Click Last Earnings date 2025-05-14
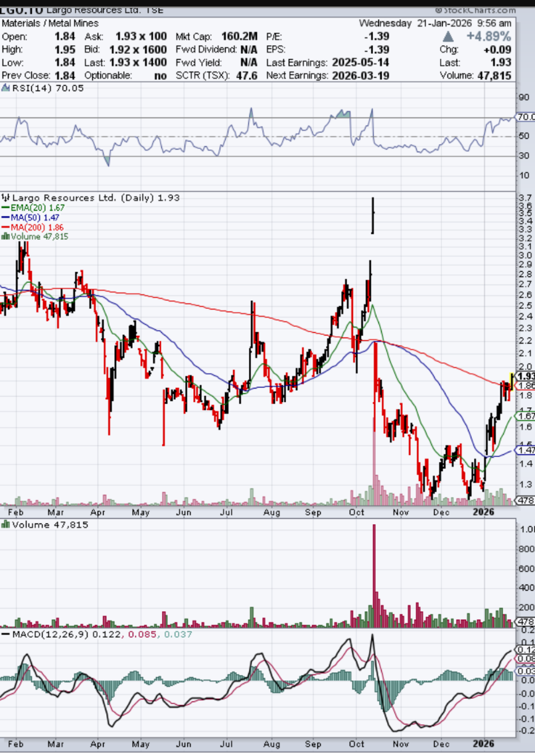This screenshot has height=756, width=535. (x=360, y=62)
